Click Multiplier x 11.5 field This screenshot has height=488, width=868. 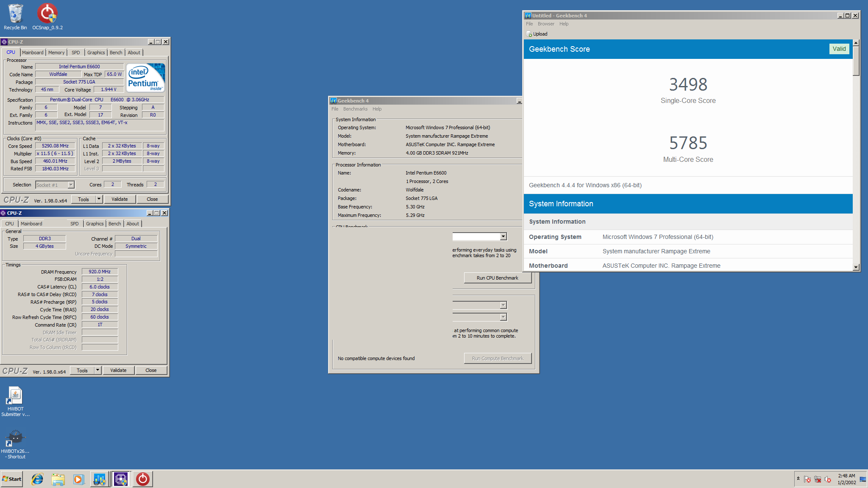55,153
